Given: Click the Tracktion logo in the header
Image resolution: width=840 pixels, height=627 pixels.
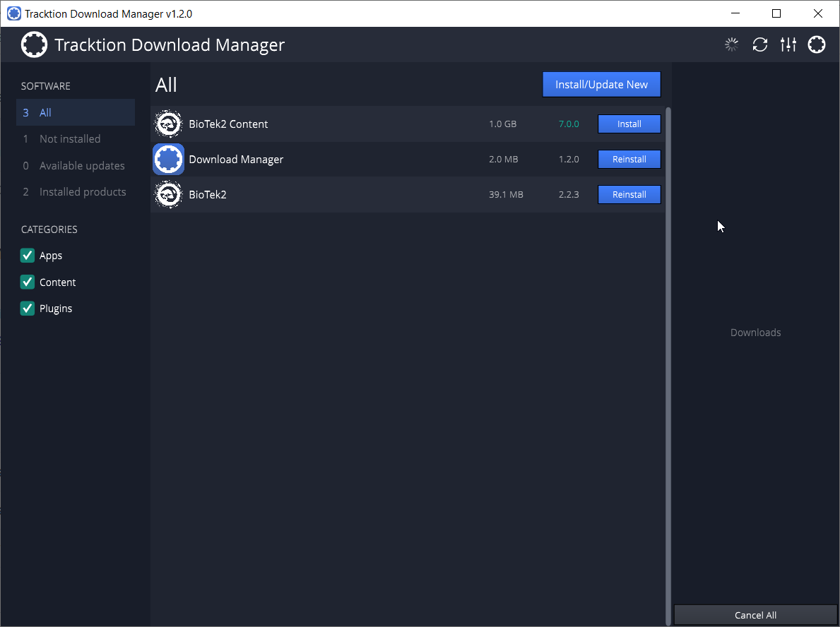Looking at the screenshot, I should [34, 45].
